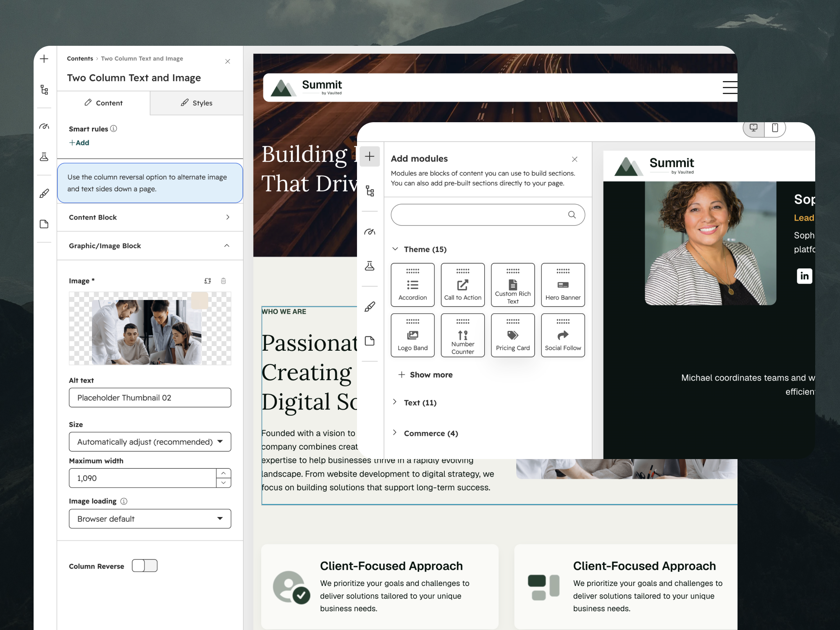Click the replace image icon next to Image

coord(207,281)
